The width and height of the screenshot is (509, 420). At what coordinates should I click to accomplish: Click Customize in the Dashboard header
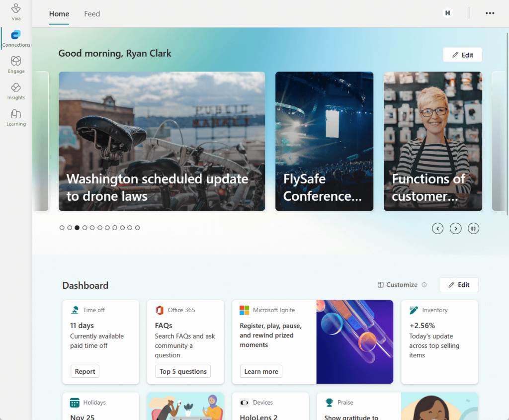tap(397, 285)
